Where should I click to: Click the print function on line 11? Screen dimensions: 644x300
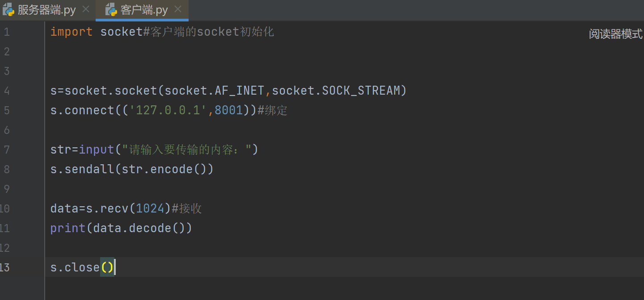coord(68,228)
